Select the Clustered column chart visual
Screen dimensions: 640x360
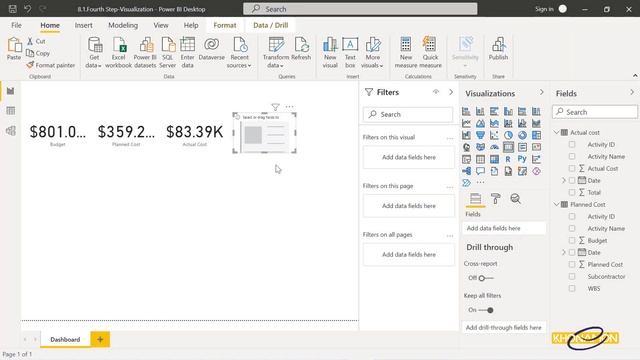click(508, 111)
